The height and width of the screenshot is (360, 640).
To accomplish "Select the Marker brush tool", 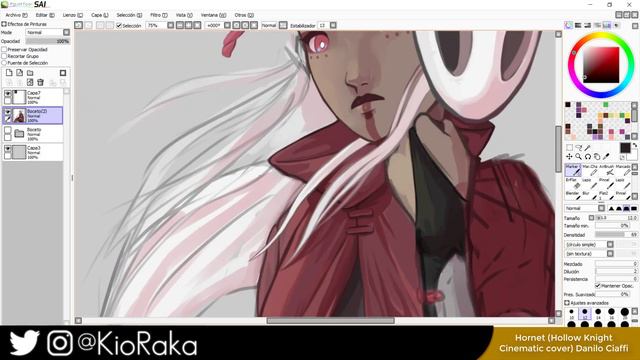I will (x=573, y=170).
